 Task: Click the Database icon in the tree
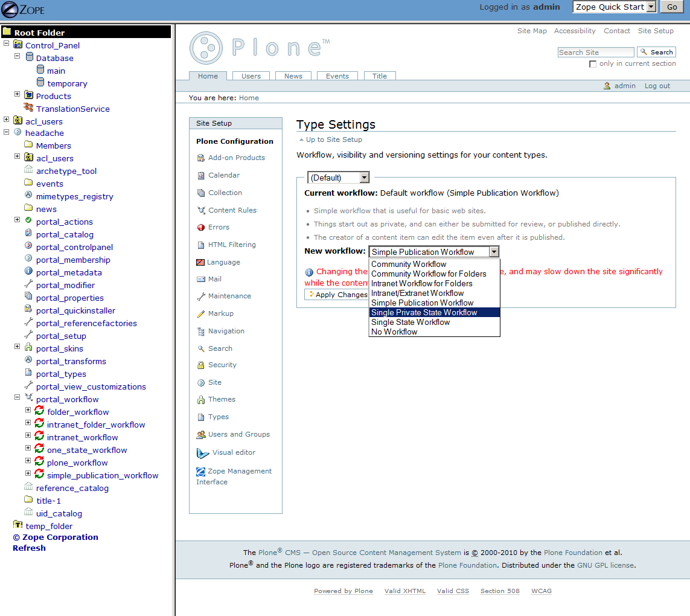(30, 57)
